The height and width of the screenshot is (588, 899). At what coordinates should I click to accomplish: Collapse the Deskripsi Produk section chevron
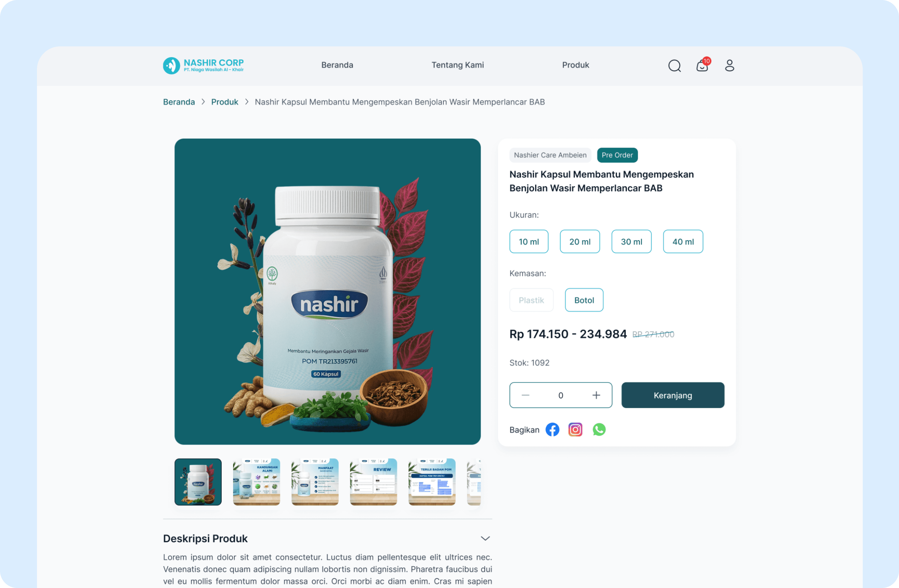coord(485,539)
